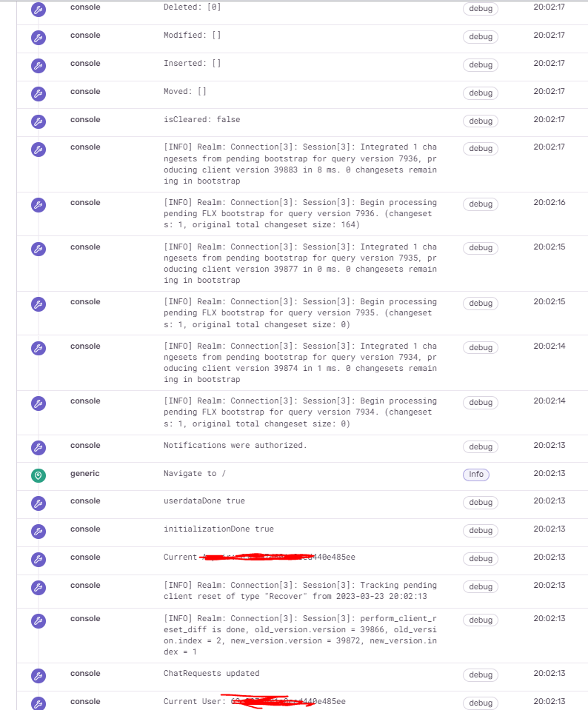Click the wrench icon beside "Deleted: [0]"
The width and height of the screenshot is (588, 710).
pyautogui.click(x=38, y=8)
